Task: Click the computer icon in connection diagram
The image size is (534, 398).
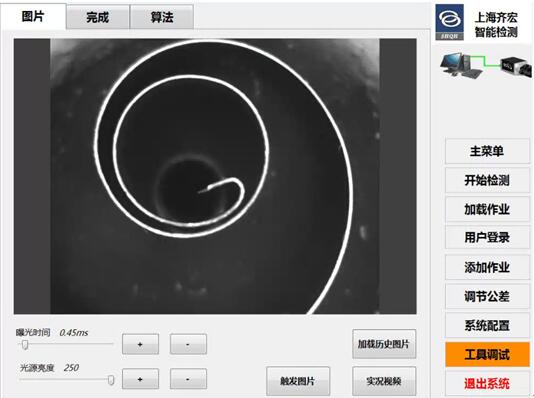Action: 461,66
